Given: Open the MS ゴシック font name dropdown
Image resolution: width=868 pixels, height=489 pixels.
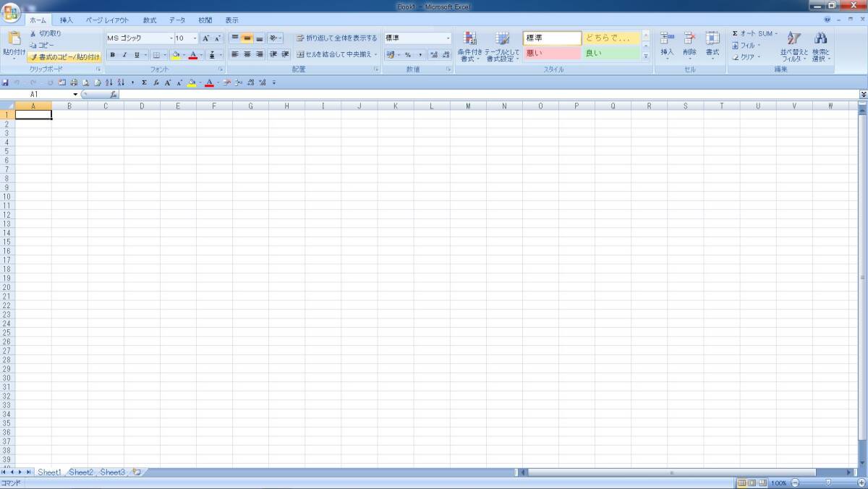Looking at the screenshot, I should click(171, 38).
